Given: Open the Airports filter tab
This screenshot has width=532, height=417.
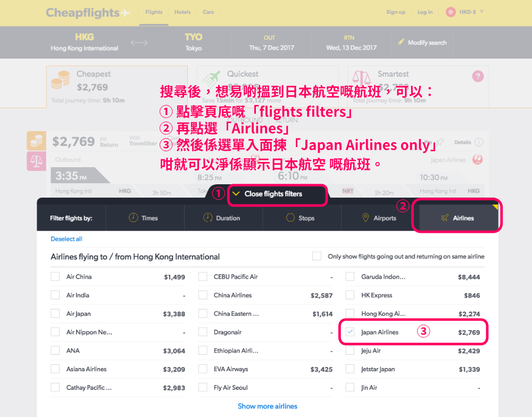Looking at the screenshot, I should coord(380,218).
